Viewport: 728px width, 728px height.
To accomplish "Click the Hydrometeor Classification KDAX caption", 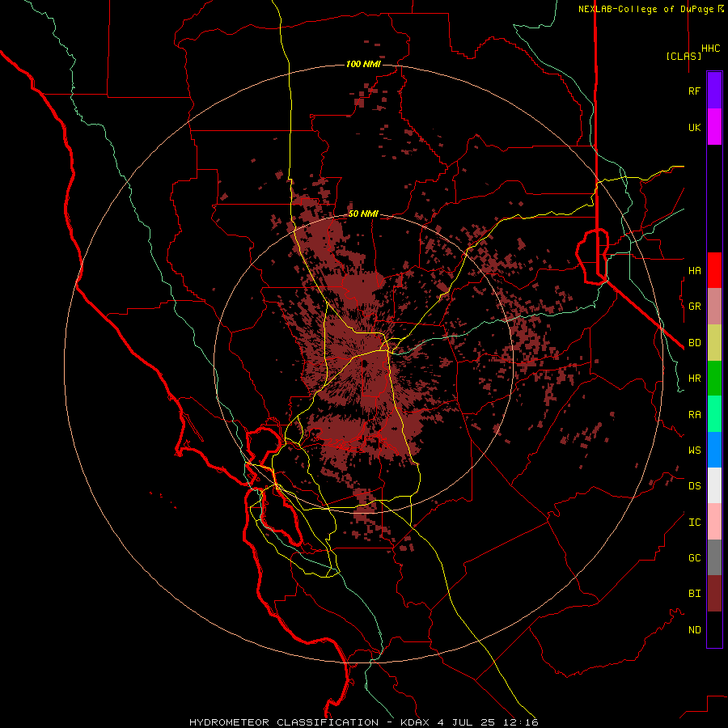I will (x=363, y=722).
